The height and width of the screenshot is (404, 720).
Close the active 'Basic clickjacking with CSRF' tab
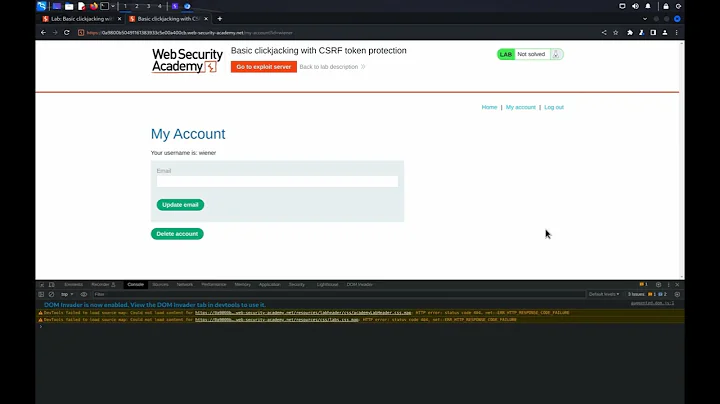[206, 19]
